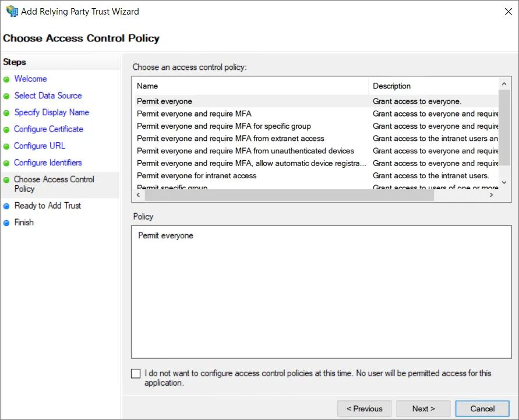The height and width of the screenshot is (420, 519).
Task: Jump to Configure Identifiers step
Action: (x=48, y=163)
